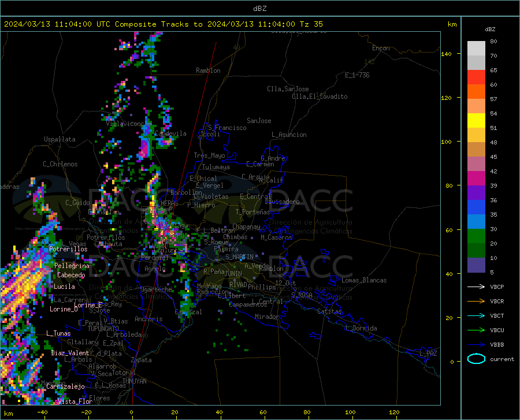Click the white 'Potrerillos' label

[68, 249]
